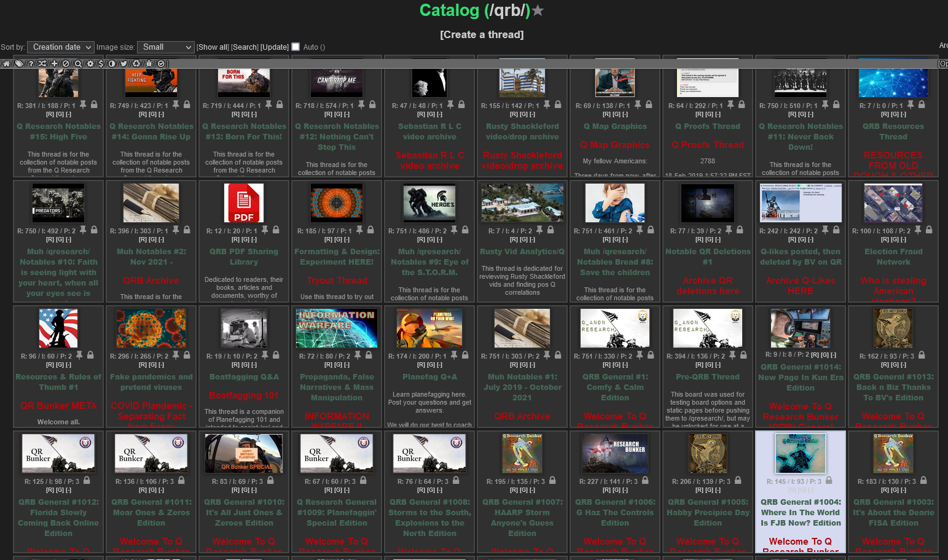Click the recycle icon in top bar
Image resolution: width=948 pixels, height=560 pixels.
coord(136,64)
